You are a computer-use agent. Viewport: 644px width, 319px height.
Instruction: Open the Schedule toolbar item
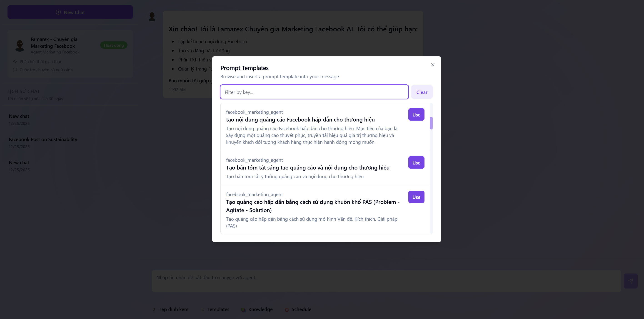(298, 309)
